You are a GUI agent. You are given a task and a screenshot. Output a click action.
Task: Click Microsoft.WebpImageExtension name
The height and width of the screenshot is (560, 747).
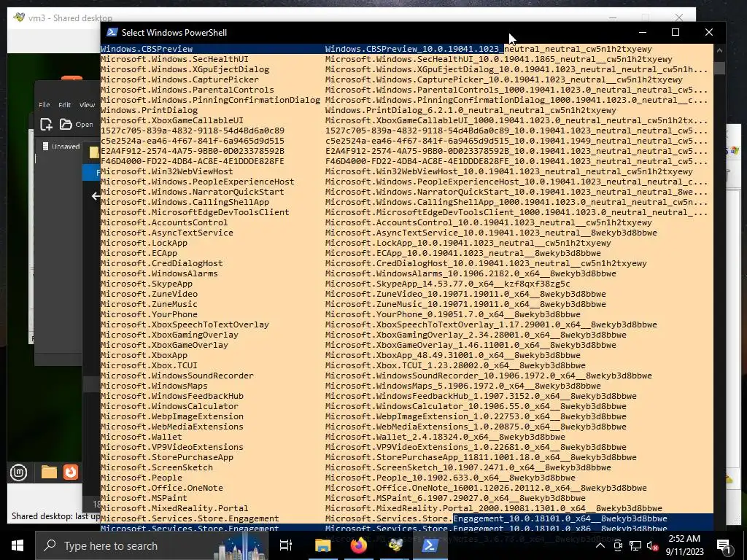pos(172,416)
